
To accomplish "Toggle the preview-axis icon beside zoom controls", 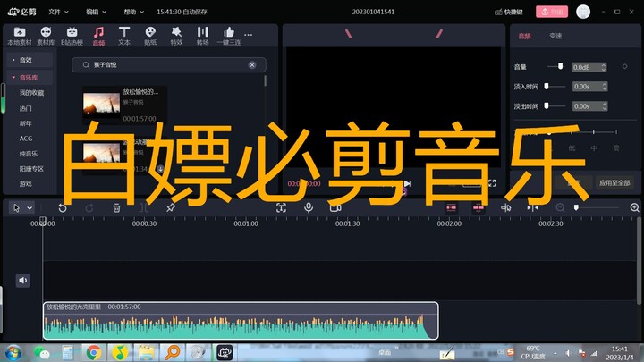I will coord(533,207).
